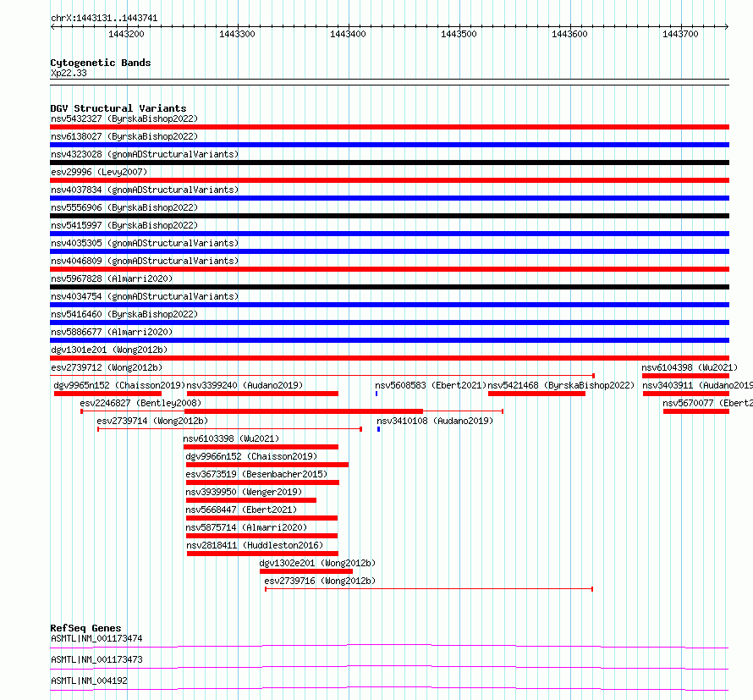Viewport: 753px width, 700px height.
Task: Click the Xp22.33 cytogenetic band label
Action: [x=69, y=73]
